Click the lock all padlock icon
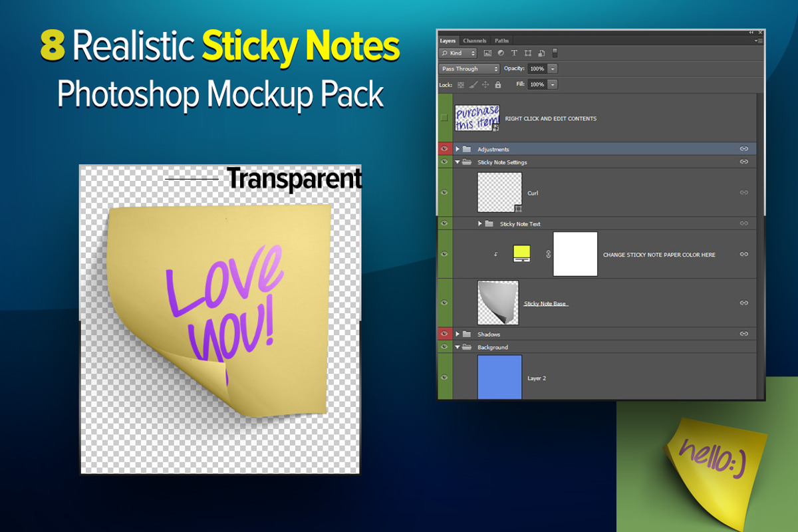The width and height of the screenshot is (798, 532). coord(497,85)
